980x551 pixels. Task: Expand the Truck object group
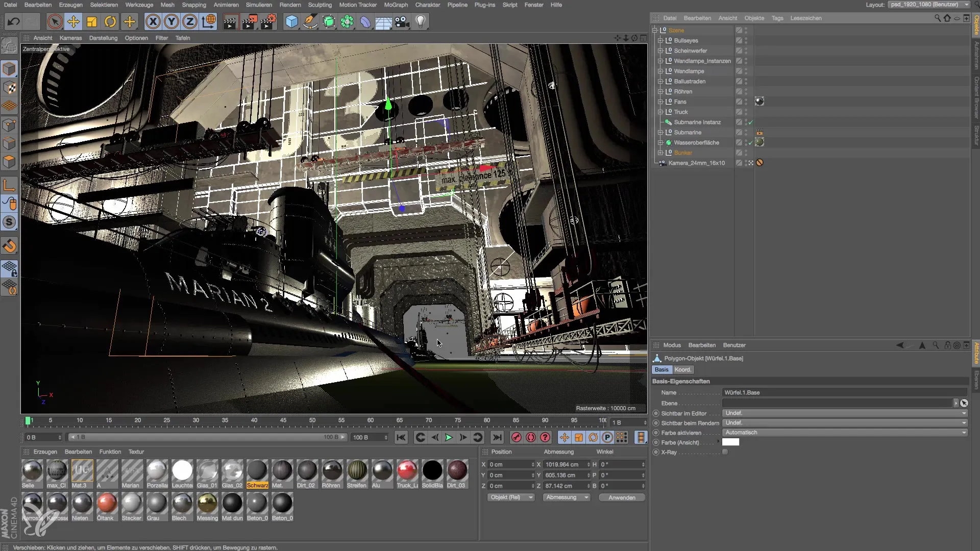(x=660, y=112)
